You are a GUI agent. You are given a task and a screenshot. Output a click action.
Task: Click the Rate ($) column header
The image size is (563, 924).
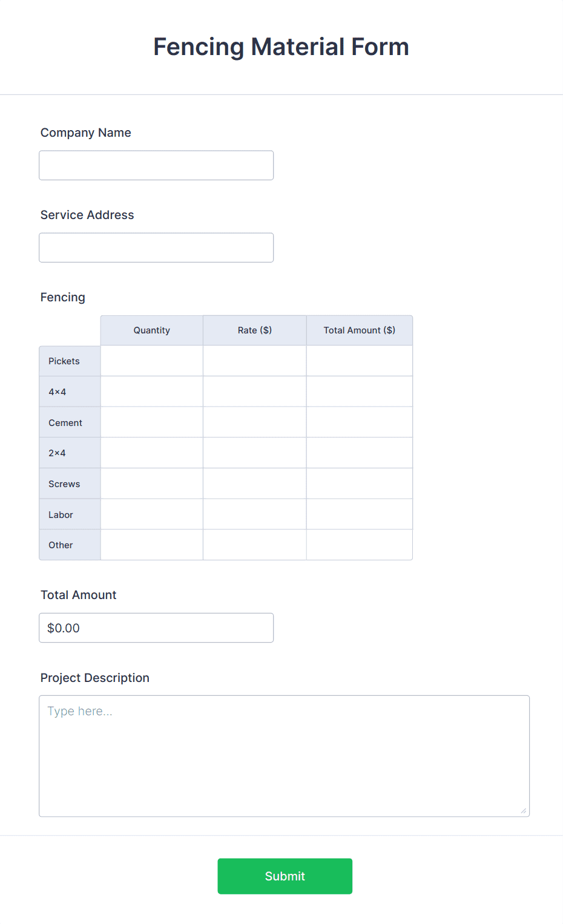(254, 330)
